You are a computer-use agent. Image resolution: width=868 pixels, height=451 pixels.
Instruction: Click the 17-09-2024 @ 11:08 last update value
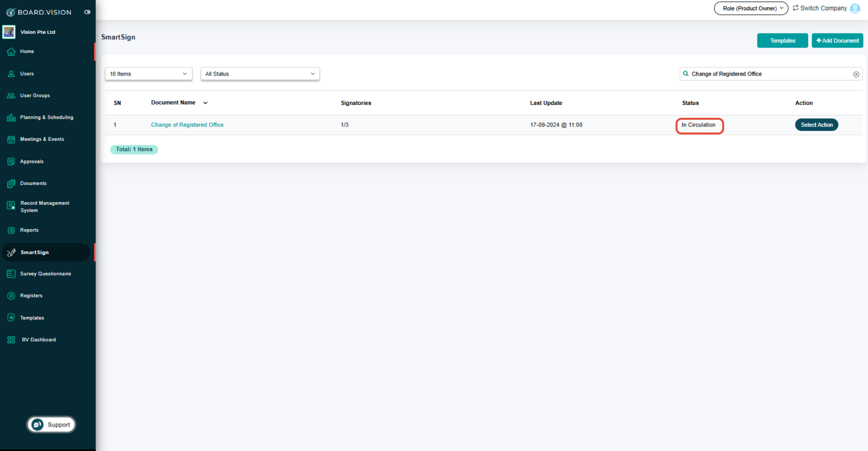[x=556, y=125]
